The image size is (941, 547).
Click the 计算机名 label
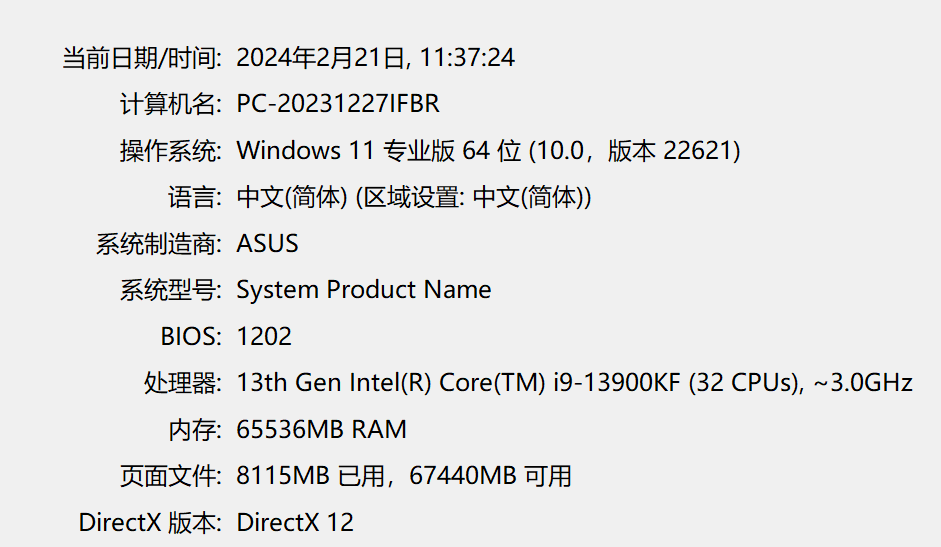coord(169,104)
